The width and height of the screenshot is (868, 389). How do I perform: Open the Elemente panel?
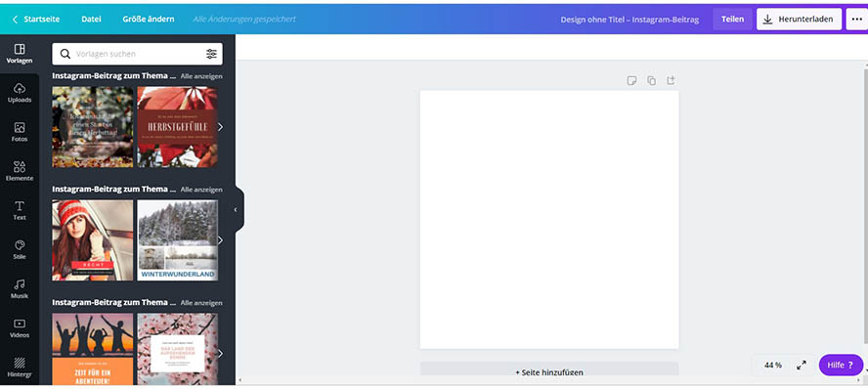pyautogui.click(x=20, y=172)
